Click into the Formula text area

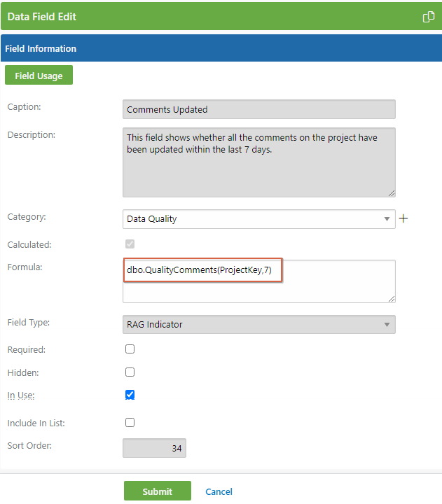[259, 281]
